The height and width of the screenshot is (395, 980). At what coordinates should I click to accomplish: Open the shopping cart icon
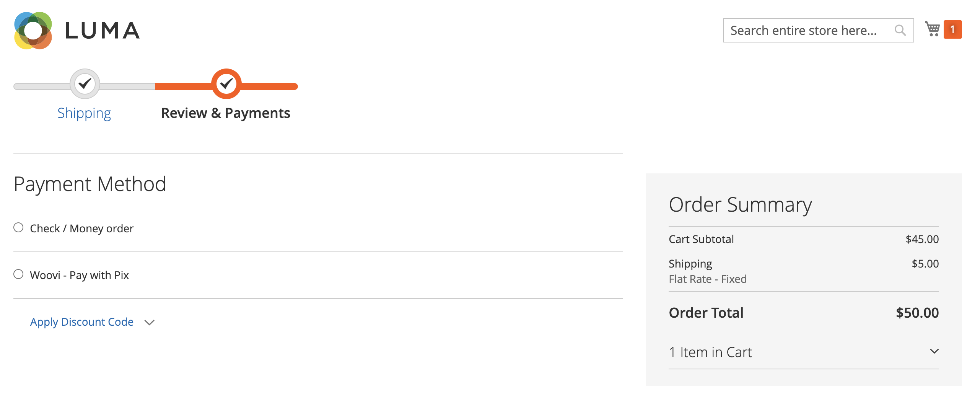click(932, 29)
